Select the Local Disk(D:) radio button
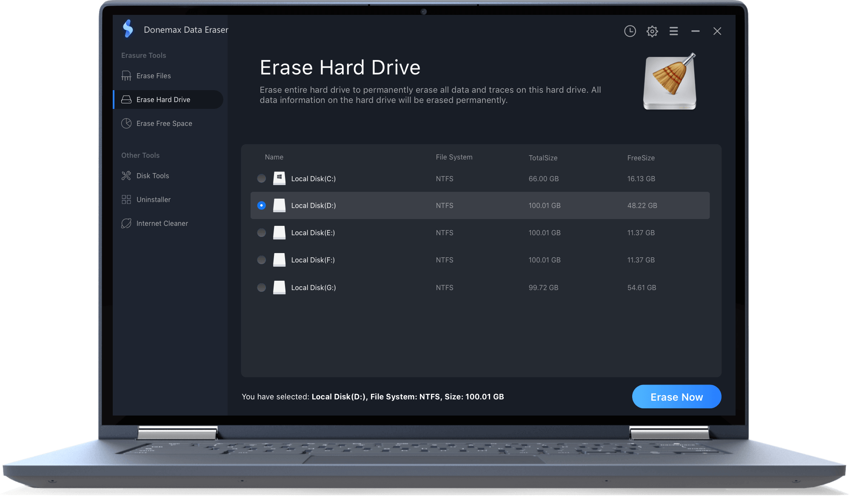This screenshot has width=850, height=504. pos(262,205)
